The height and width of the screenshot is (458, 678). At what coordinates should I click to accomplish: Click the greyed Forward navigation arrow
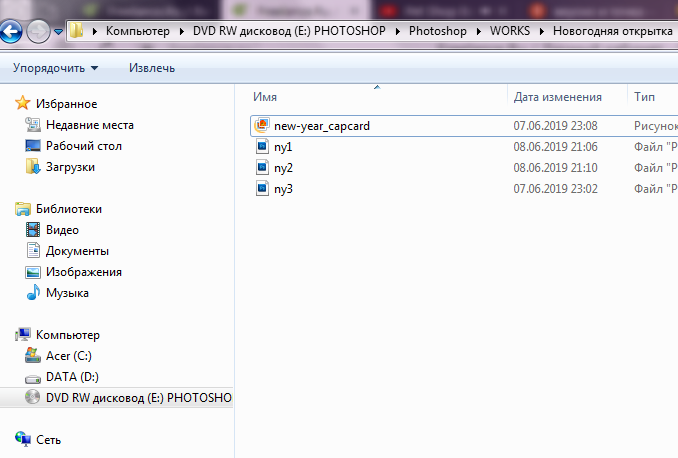click(38, 31)
